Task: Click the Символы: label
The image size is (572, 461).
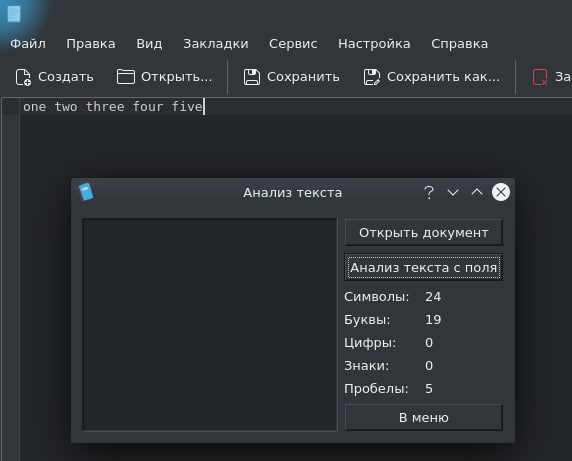Action: pyautogui.click(x=376, y=297)
